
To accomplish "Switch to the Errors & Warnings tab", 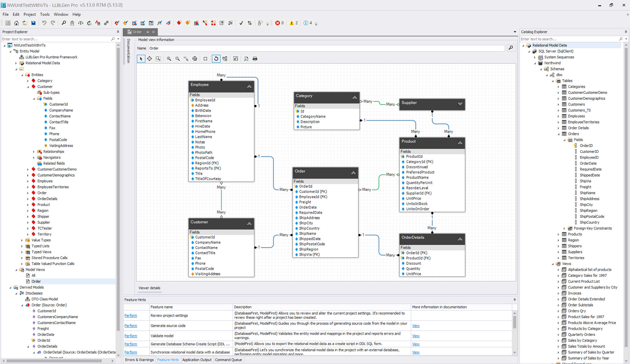I will coord(139,360).
